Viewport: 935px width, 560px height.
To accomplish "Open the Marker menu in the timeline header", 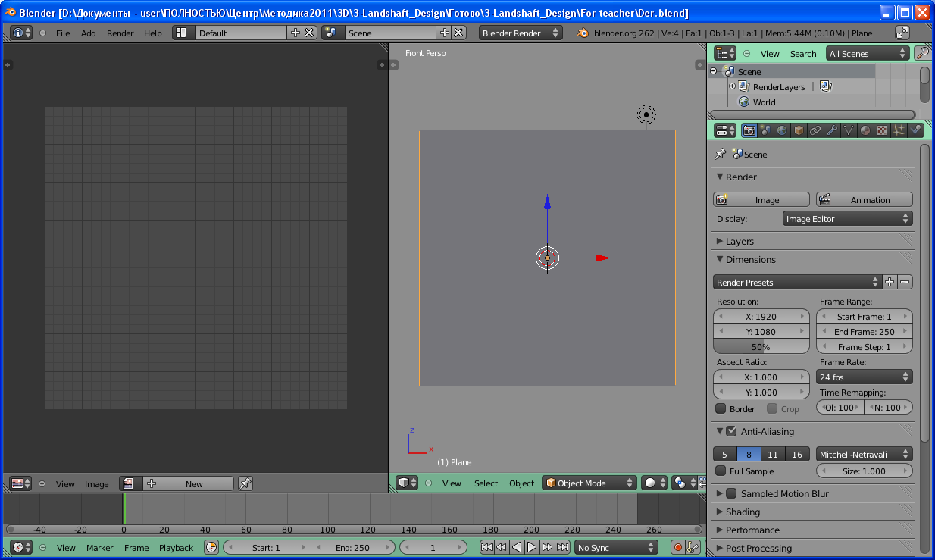I will pyautogui.click(x=99, y=548).
